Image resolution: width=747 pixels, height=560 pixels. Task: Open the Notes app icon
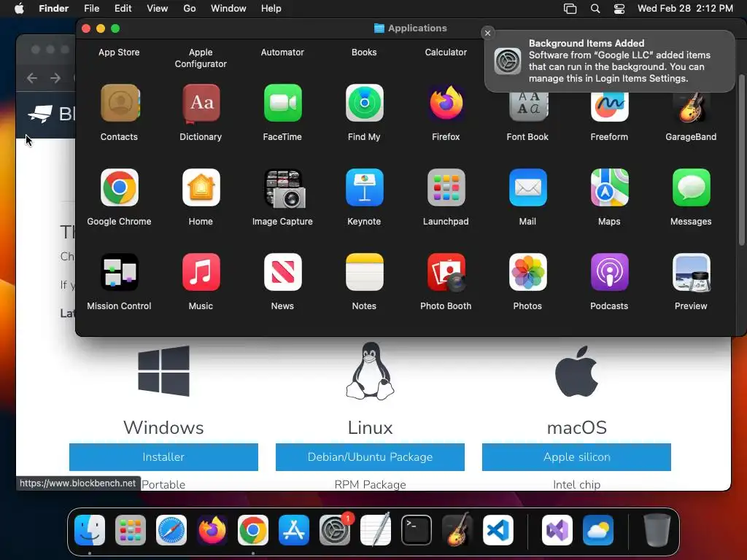click(x=365, y=273)
